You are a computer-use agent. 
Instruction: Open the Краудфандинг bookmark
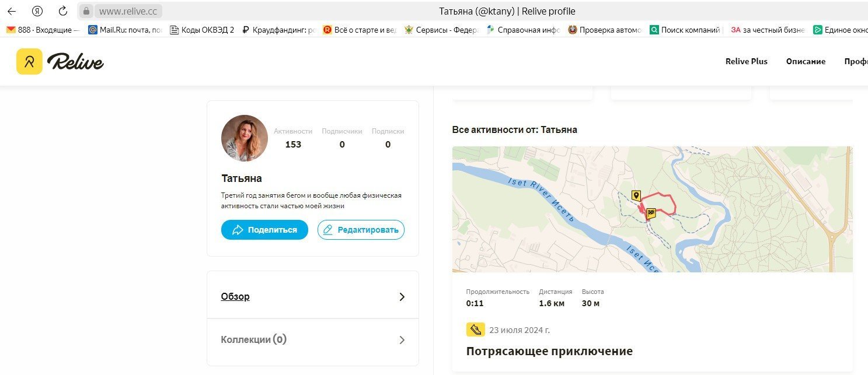pyautogui.click(x=278, y=30)
